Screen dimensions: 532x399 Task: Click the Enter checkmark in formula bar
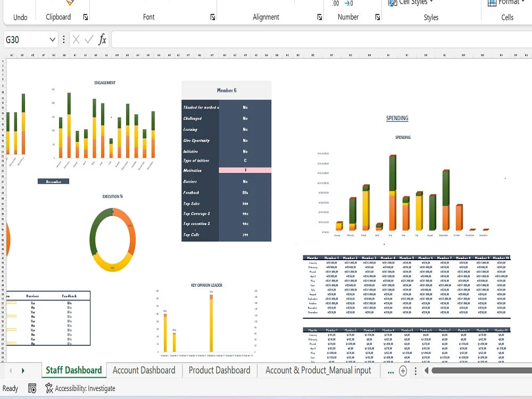[x=89, y=40]
